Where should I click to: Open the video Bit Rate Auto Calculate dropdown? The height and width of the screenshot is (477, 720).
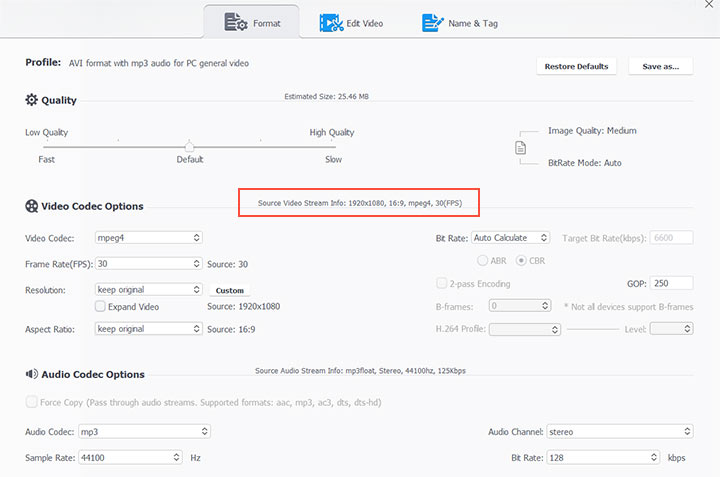click(x=511, y=237)
